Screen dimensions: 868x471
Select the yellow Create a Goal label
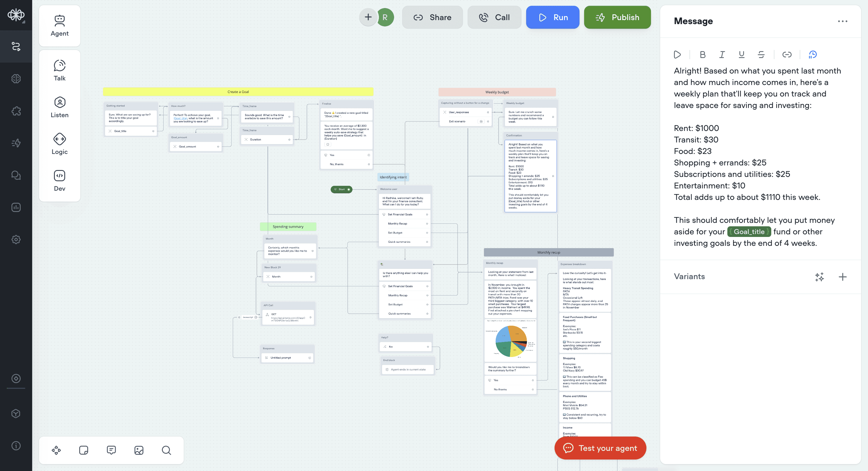tap(238, 92)
